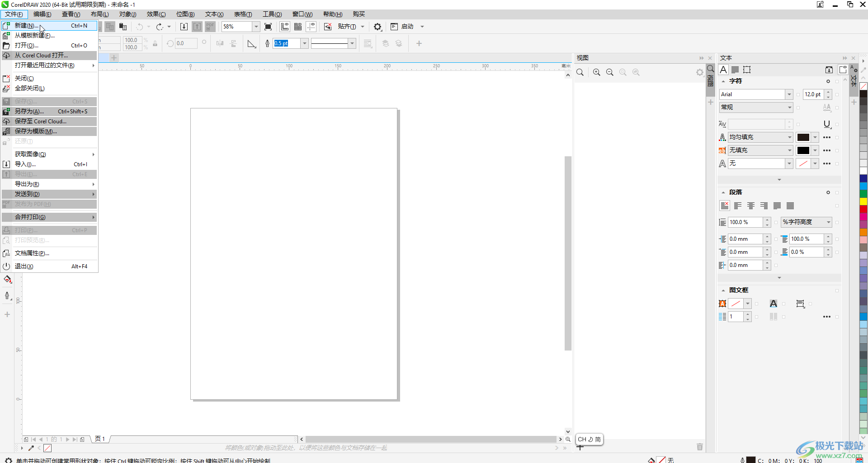Click text frame column settings icon

pyautogui.click(x=722, y=317)
